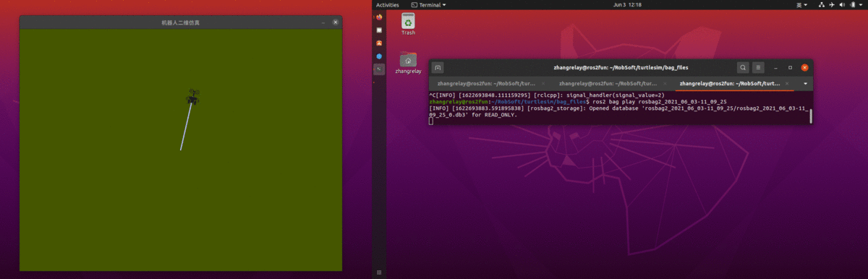Screen dimensions: 868x279
Task: Click the robot simulation window title
Action: (x=181, y=23)
